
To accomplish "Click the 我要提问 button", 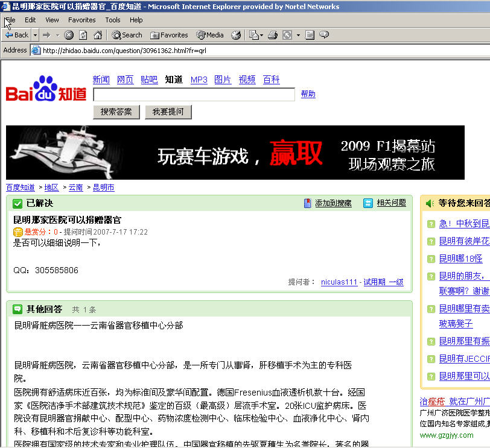I will pos(168,112).
